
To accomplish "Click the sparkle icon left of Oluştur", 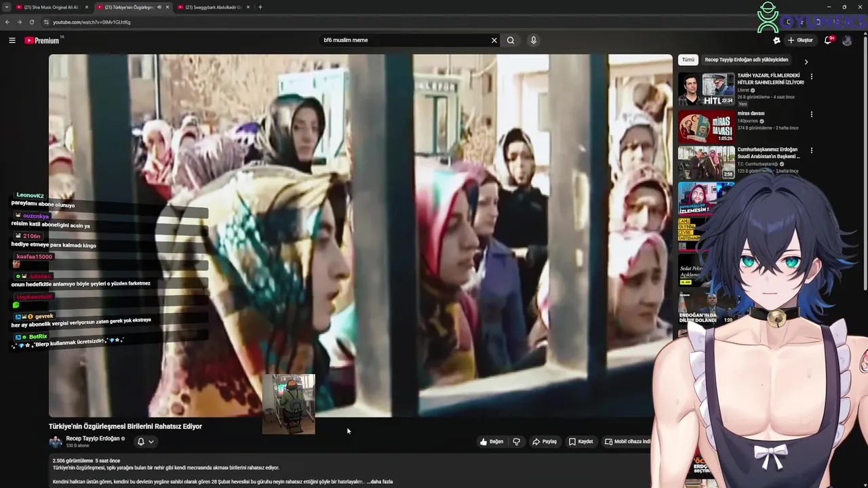I will click(777, 40).
